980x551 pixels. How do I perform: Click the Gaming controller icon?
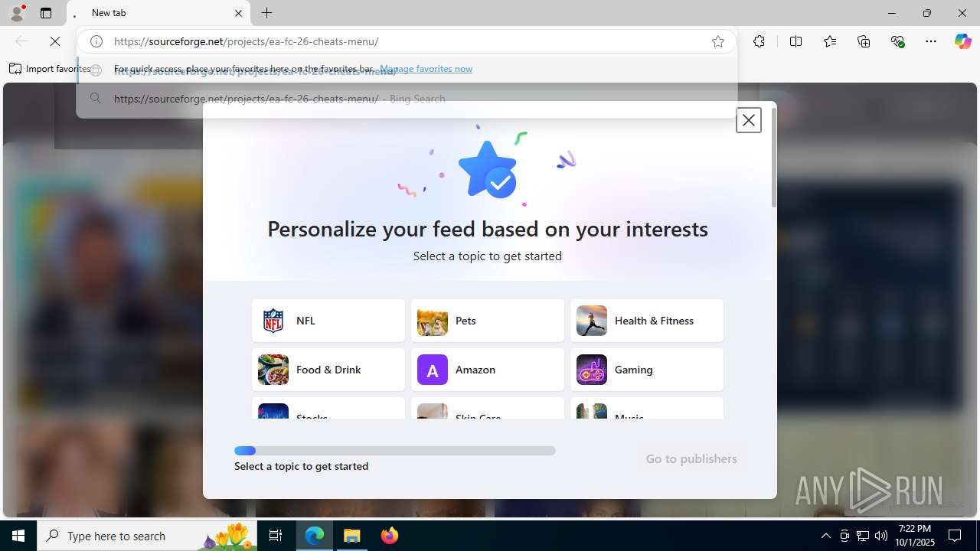point(592,370)
